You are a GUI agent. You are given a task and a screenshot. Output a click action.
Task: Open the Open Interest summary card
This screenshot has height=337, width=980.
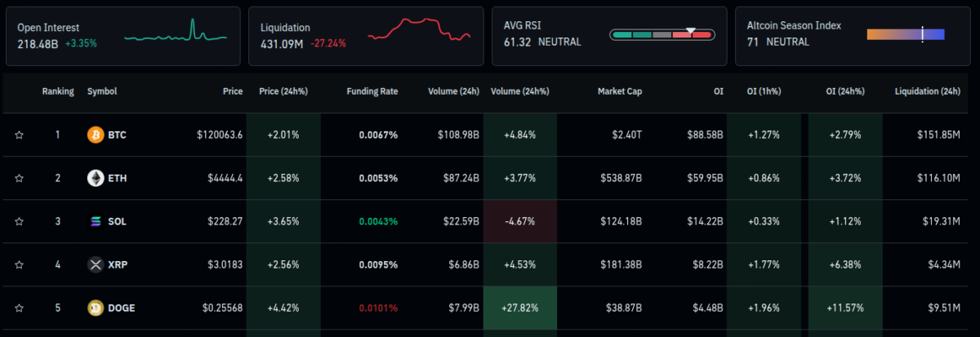coord(122,36)
